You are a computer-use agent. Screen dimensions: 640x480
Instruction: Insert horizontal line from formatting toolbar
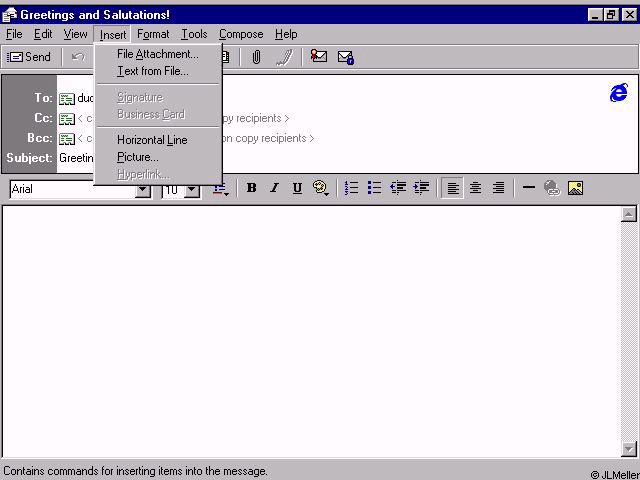point(529,188)
